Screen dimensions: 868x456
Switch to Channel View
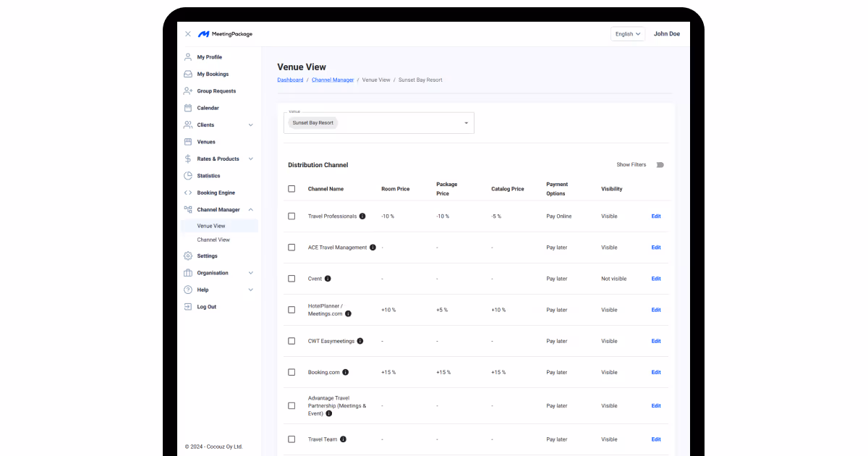tap(213, 240)
